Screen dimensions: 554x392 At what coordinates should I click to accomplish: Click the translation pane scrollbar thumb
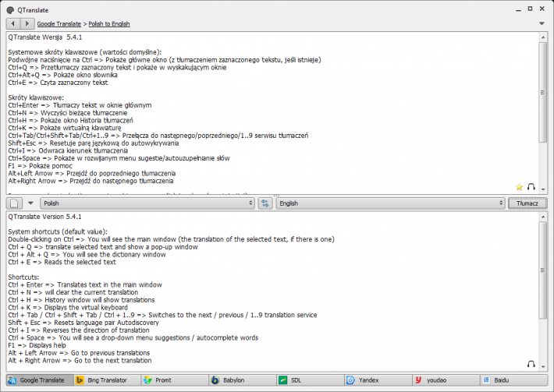click(x=543, y=270)
